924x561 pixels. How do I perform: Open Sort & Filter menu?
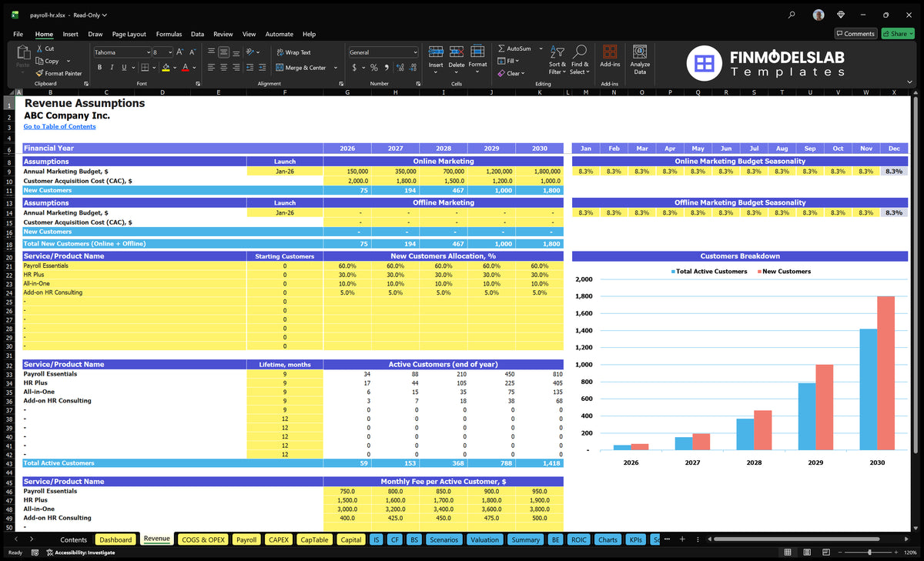click(x=557, y=59)
